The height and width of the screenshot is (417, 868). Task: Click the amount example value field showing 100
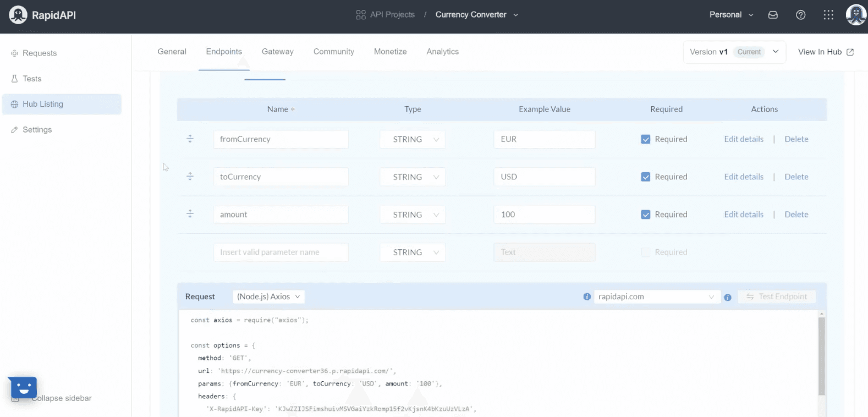pos(544,215)
